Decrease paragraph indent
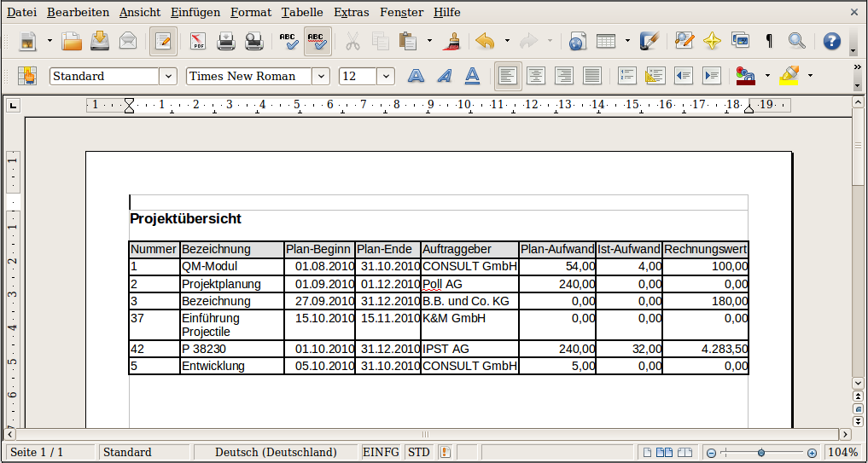 [x=683, y=76]
